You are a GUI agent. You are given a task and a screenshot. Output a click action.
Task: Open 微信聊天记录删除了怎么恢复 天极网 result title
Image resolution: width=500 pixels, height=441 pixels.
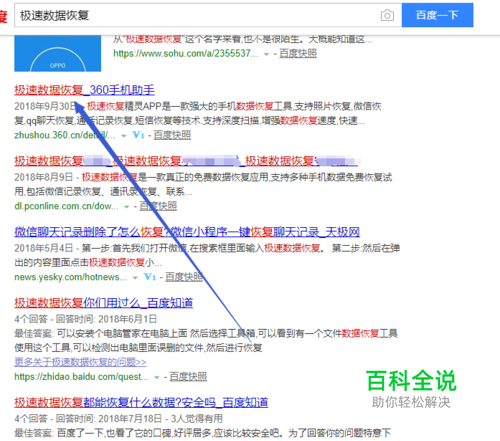[x=187, y=232]
